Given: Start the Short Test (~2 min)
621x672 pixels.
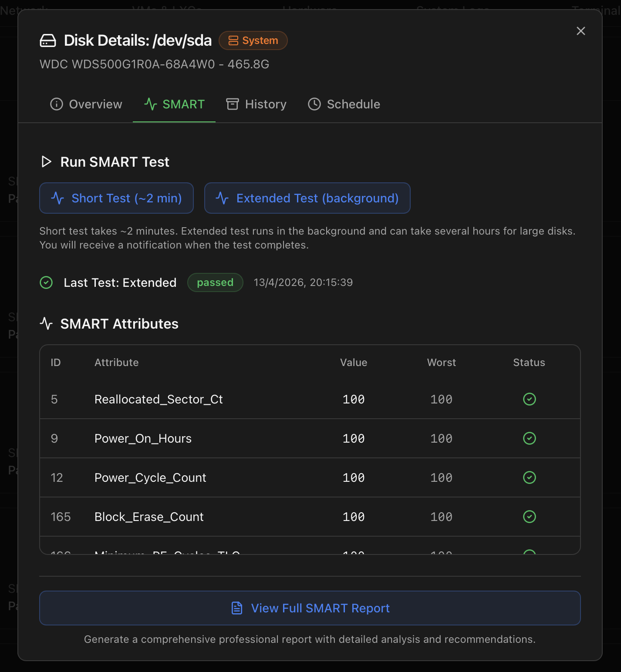Looking at the screenshot, I should [x=116, y=198].
